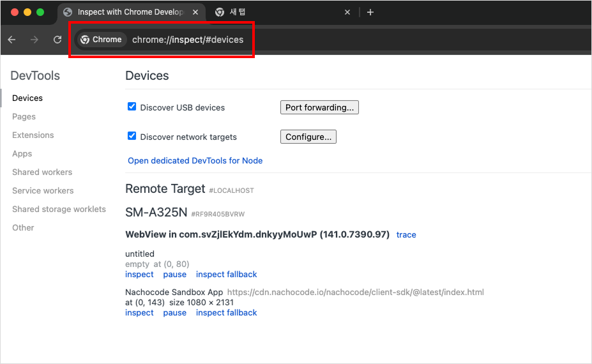Screen dimensions: 592x364
Task: Open the Configure... button for network targets
Action: pyautogui.click(x=308, y=137)
